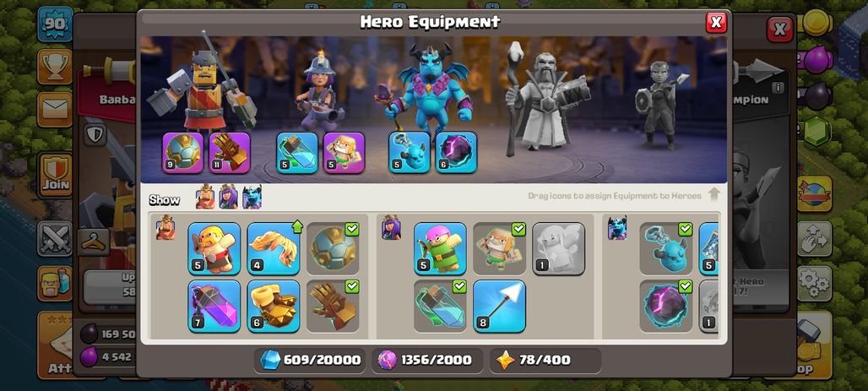The width and height of the screenshot is (868, 391).
Task: Tap the Shiny Ore counter 609/20000
Action: (x=312, y=360)
